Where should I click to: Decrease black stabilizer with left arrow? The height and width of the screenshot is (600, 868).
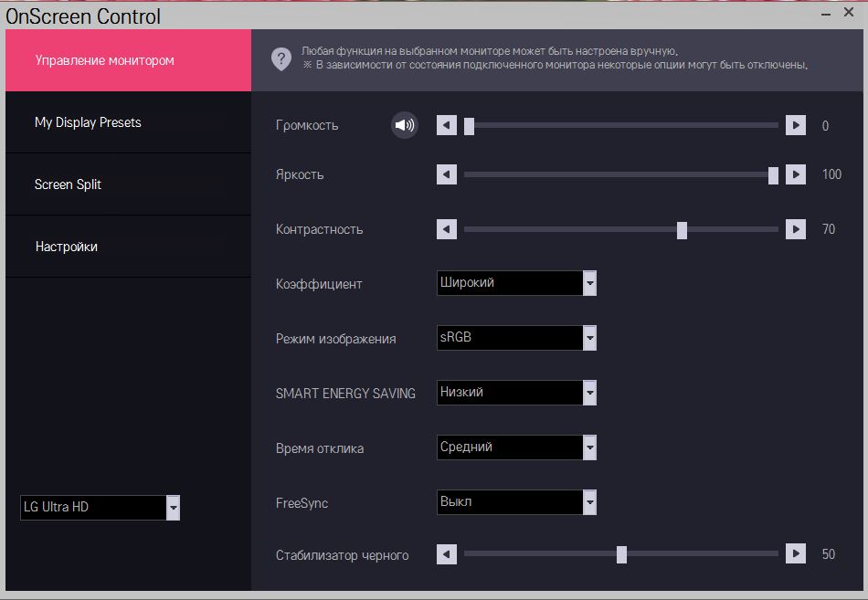[x=446, y=554]
